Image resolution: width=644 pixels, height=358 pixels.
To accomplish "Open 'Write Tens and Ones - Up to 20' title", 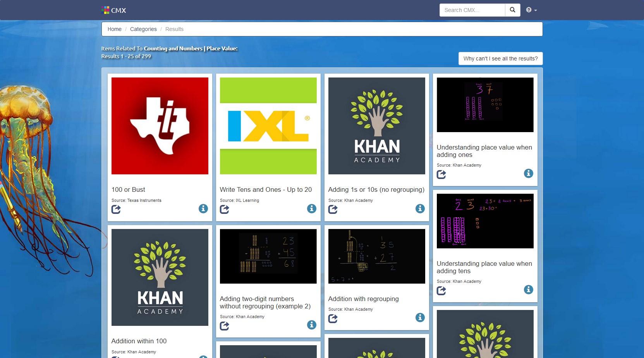I will coord(266,189).
